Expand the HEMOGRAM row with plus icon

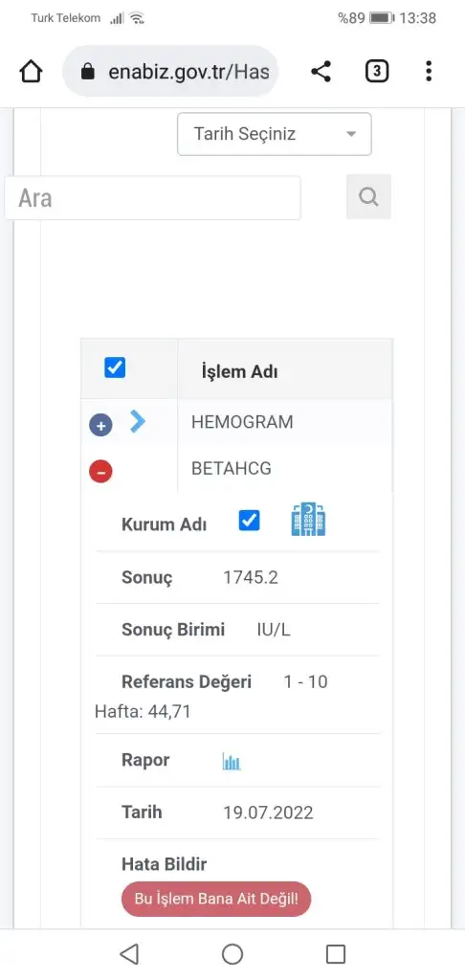(x=100, y=426)
